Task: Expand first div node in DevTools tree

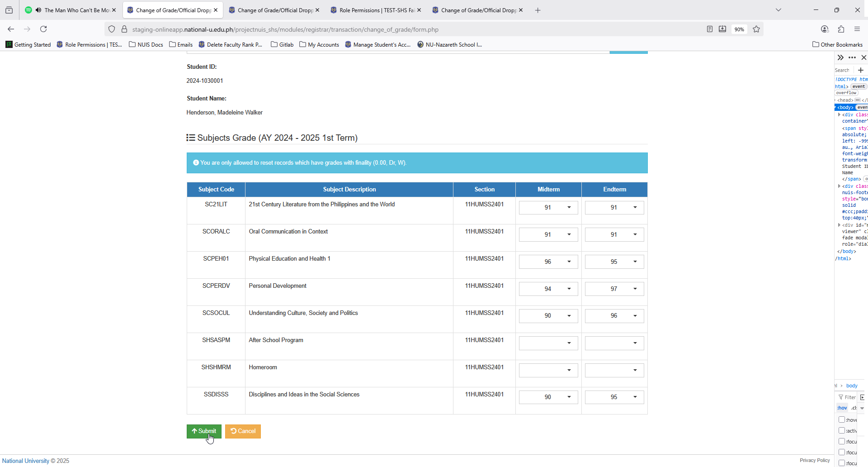Action: tap(839, 114)
